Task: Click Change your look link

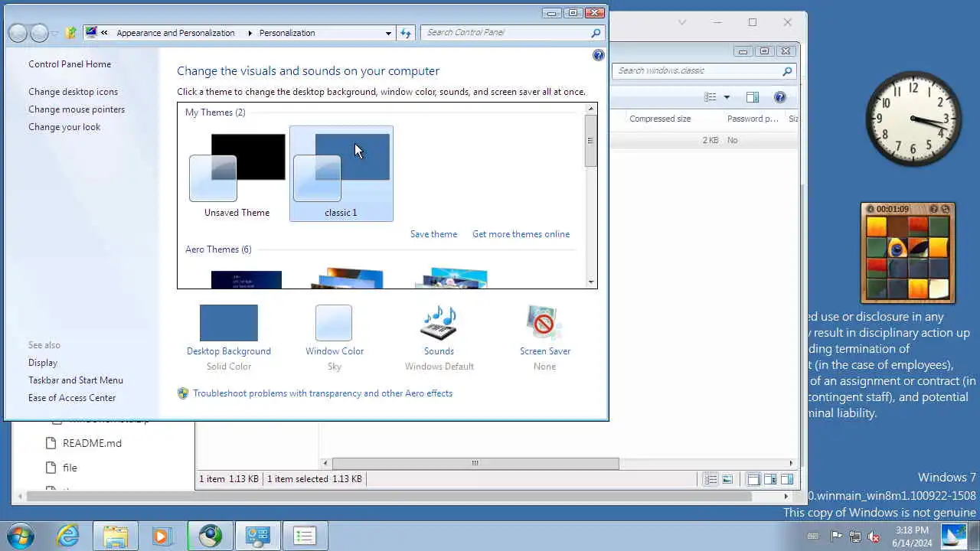Action: [64, 127]
